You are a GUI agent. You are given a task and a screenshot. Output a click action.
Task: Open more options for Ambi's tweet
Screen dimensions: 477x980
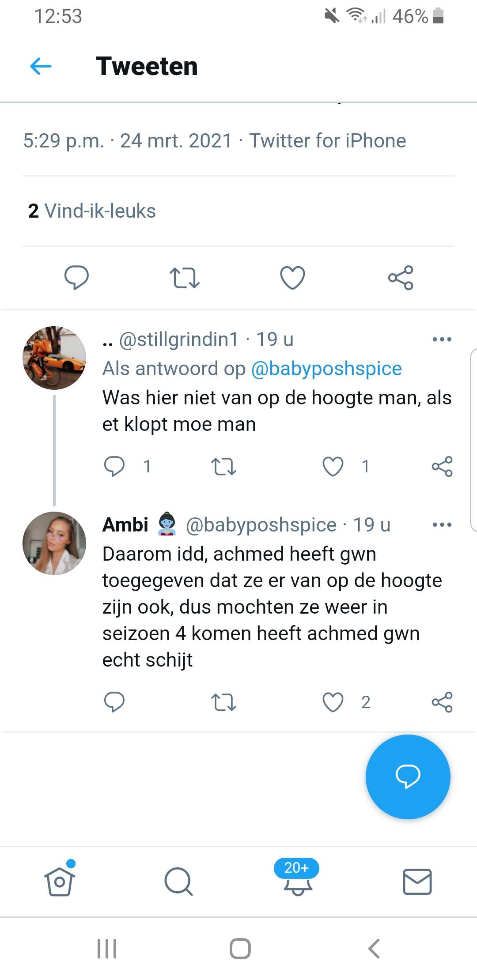442,525
